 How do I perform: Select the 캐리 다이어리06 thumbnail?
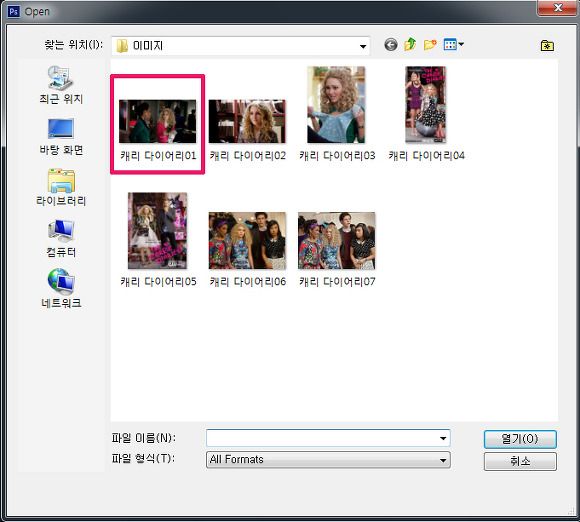[247, 240]
